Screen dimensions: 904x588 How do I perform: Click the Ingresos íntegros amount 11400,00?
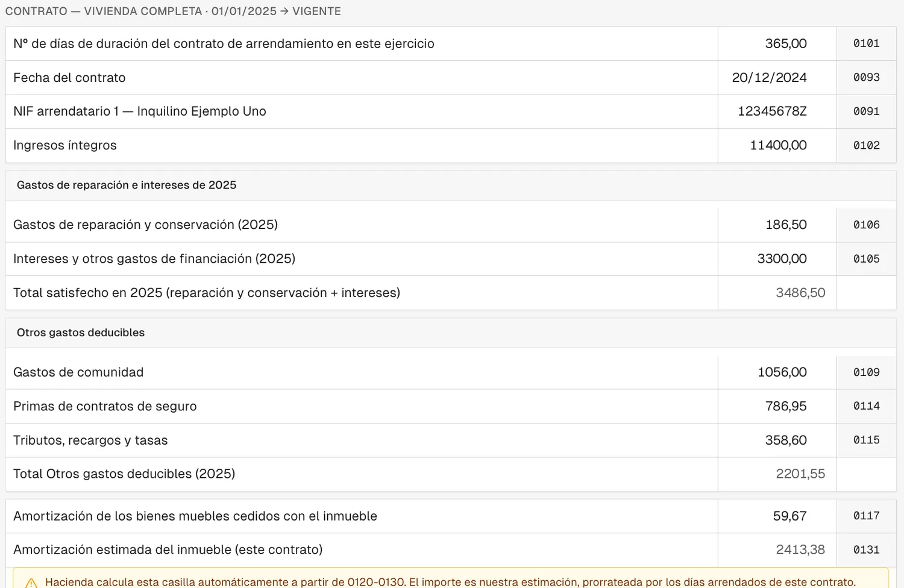click(x=777, y=145)
